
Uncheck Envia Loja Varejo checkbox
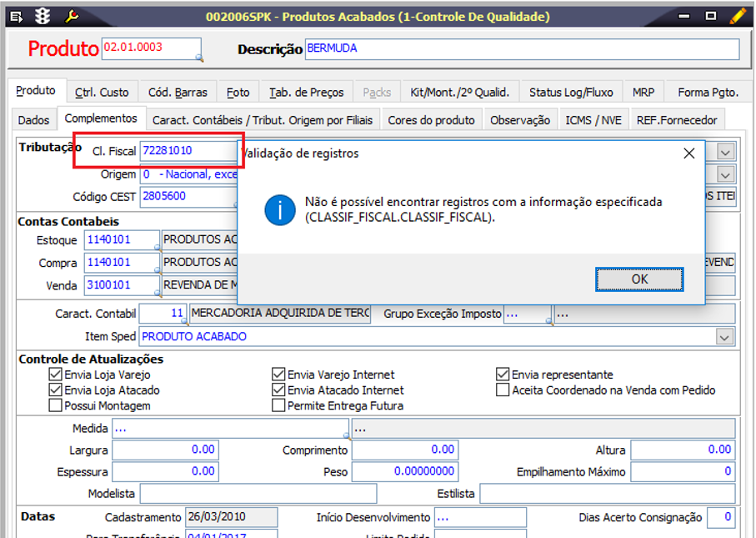(x=56, y=375)
